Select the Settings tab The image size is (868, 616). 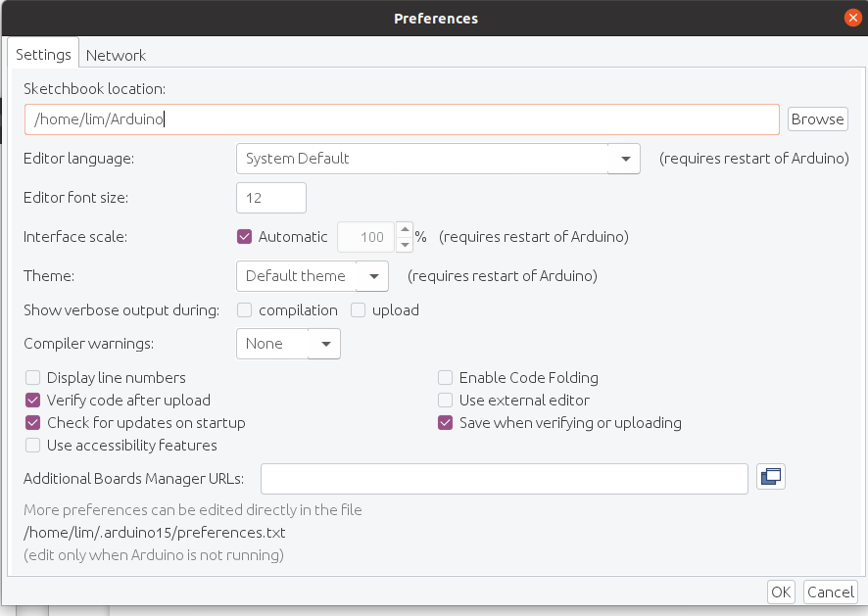click(x=44, y=55)
